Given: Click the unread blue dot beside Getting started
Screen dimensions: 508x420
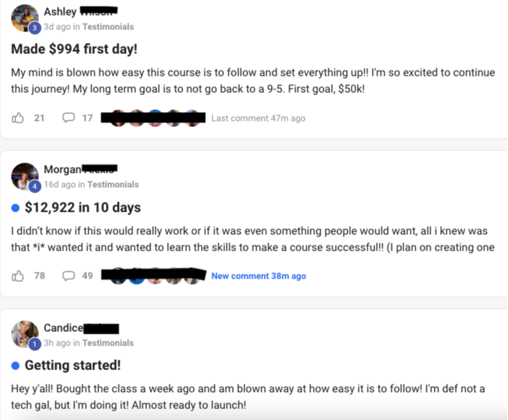Looking at the screenshot, I should (16, 365).
